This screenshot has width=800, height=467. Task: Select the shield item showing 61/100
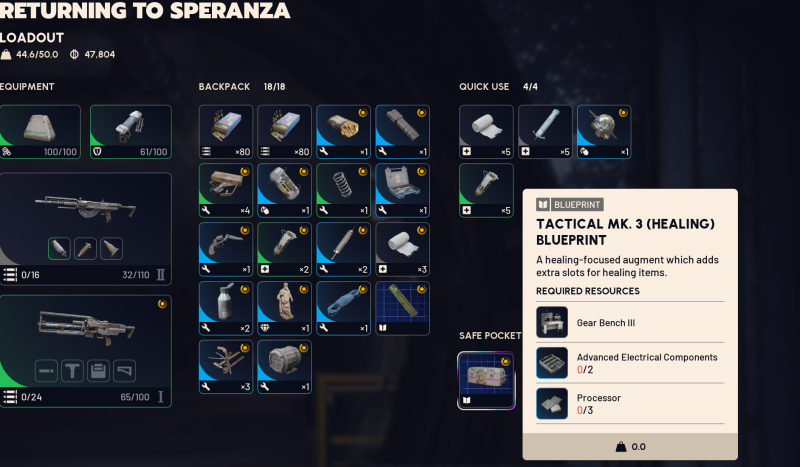point(131,132)
